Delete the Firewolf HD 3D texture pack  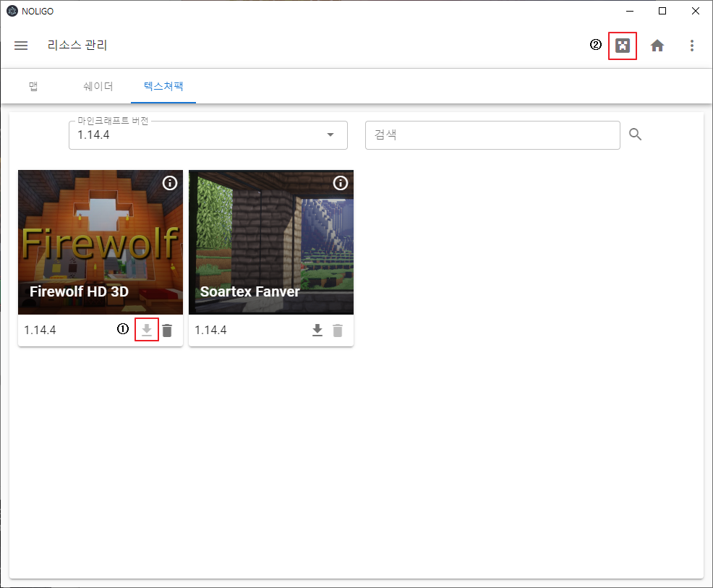tap(167, 330)
